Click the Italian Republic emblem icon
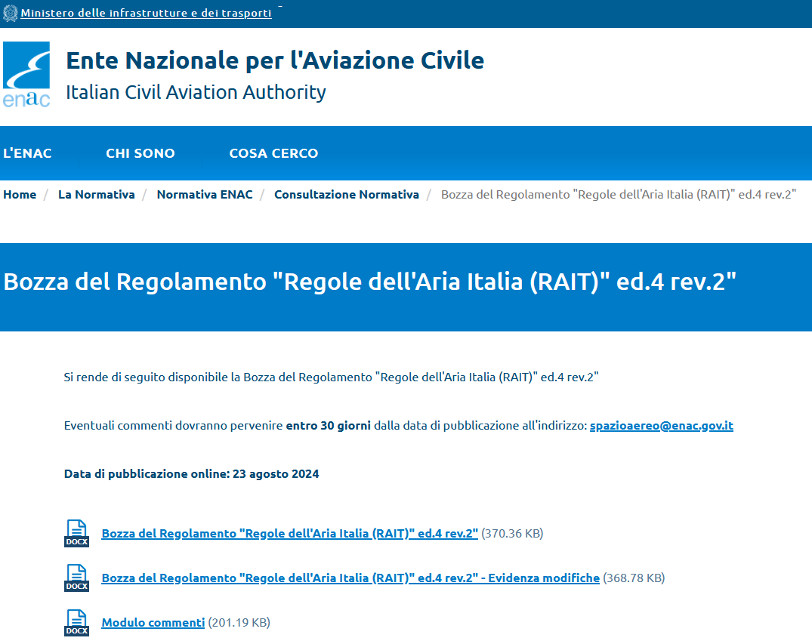The height and width of the screenshot is (644, 812). pyautogui.click(x=10, y=13)
